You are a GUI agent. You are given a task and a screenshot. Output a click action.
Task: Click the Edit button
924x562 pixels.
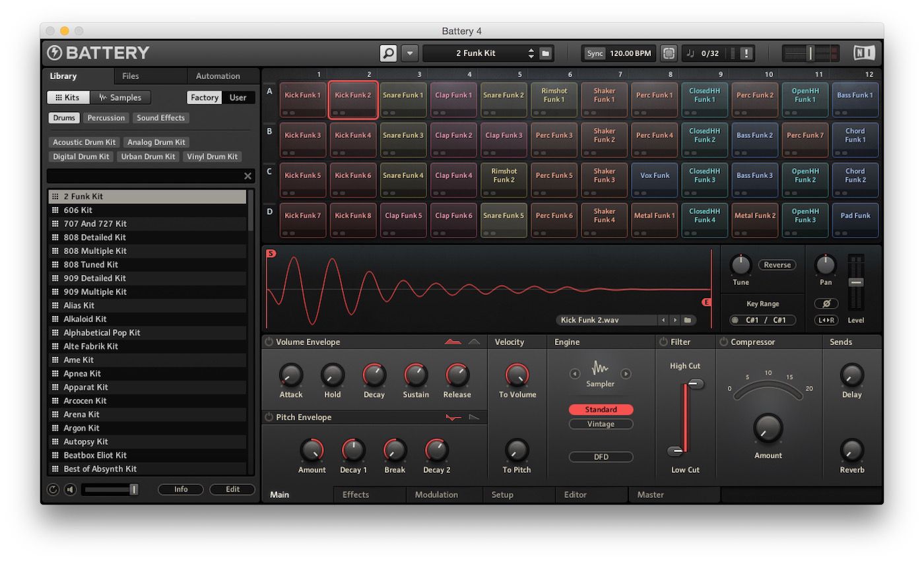[x=232, y=489]
